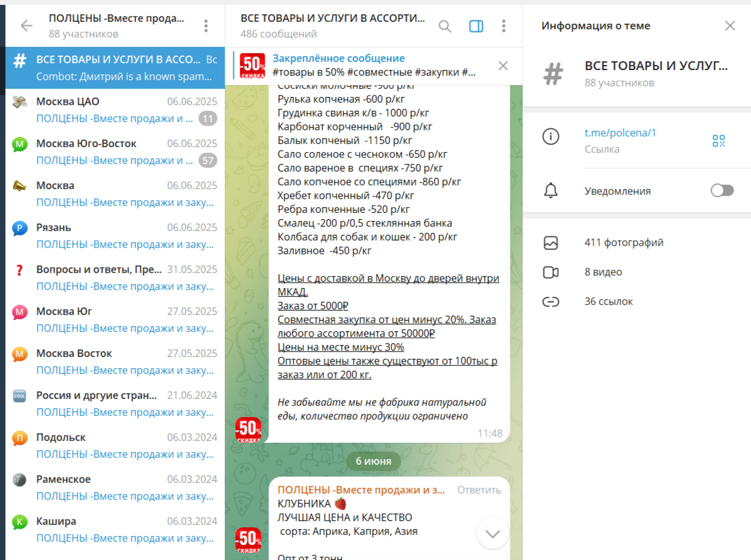Search within this topic's messages

(x=445, y=26)
